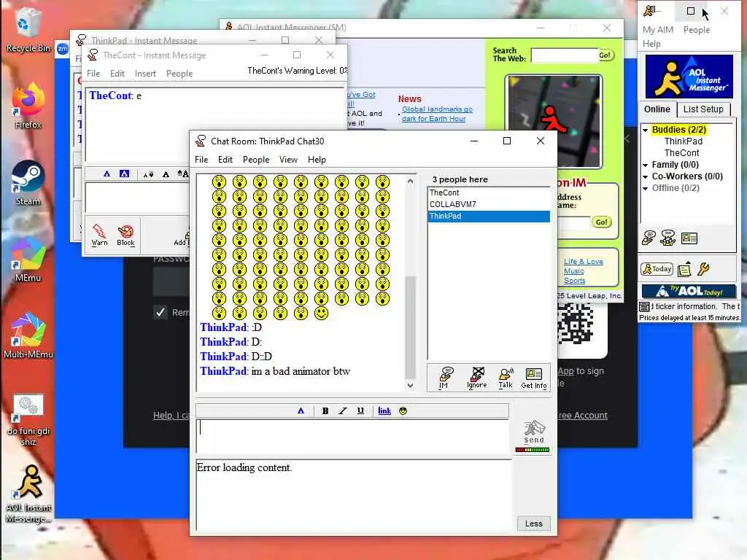Click the Talk icon in chat room
Image resolution: width=747 pixels, height=560 pixels.
click(x=506, y=378)
